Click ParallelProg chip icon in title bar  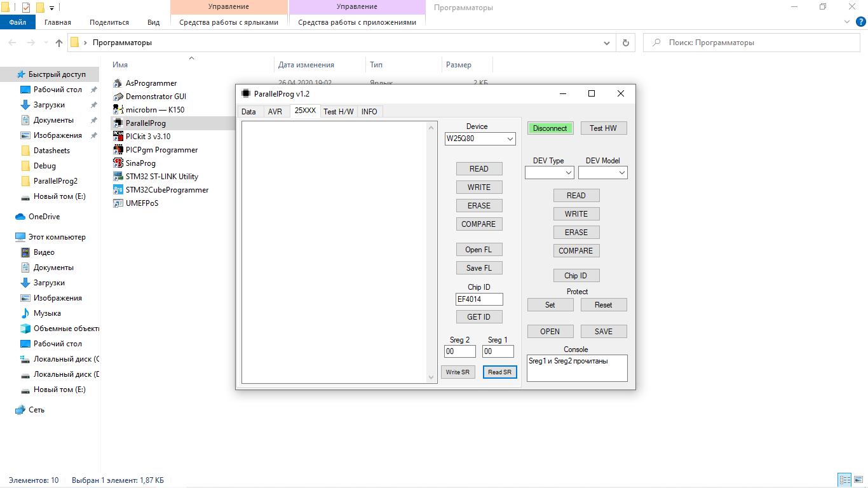[246, 93]
